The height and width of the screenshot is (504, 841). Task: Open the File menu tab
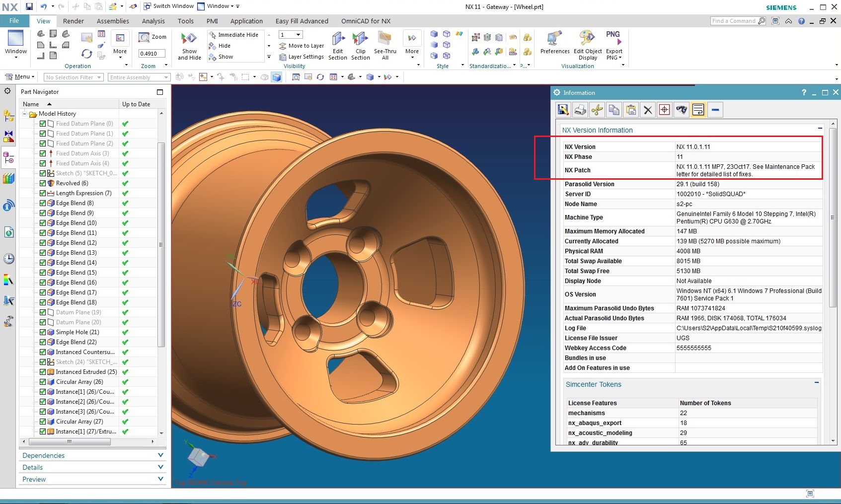pyautogui.click(x=14, y=21)
